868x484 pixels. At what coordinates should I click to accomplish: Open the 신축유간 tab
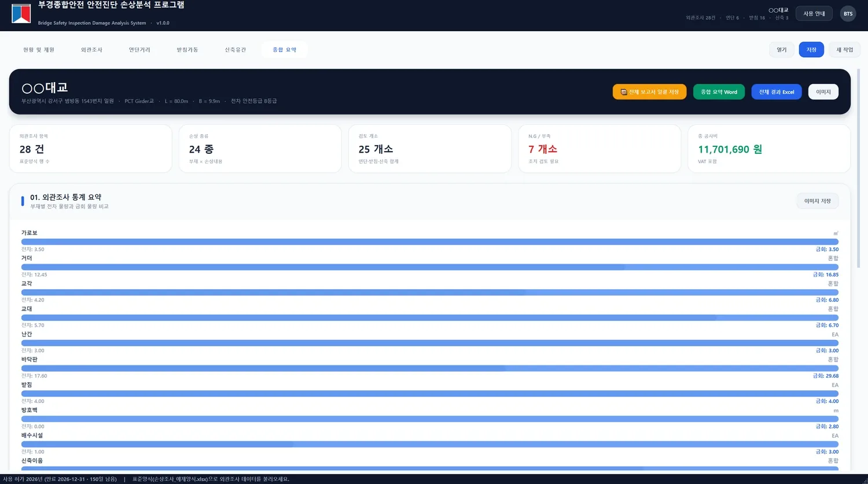pyautogui.click(x=236, y=50)
